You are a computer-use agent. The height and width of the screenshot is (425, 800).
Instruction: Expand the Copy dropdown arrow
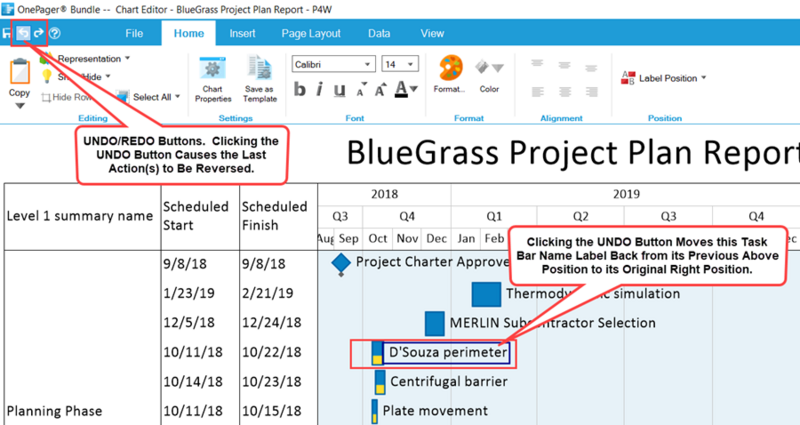click(19, 106)
